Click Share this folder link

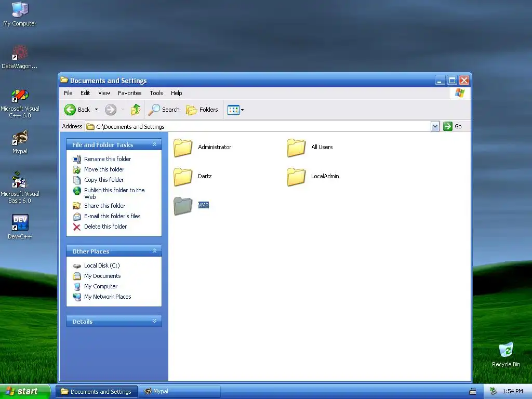click(104, 206)
